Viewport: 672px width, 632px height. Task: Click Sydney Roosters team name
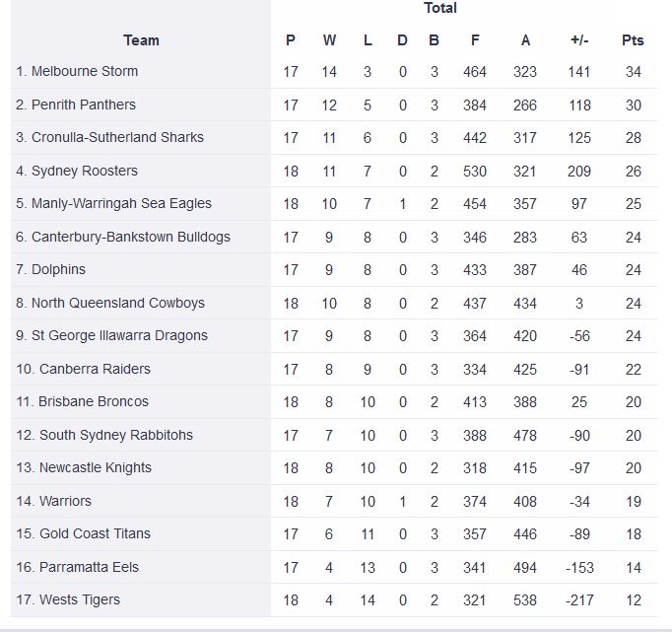(x=85, y=171)
